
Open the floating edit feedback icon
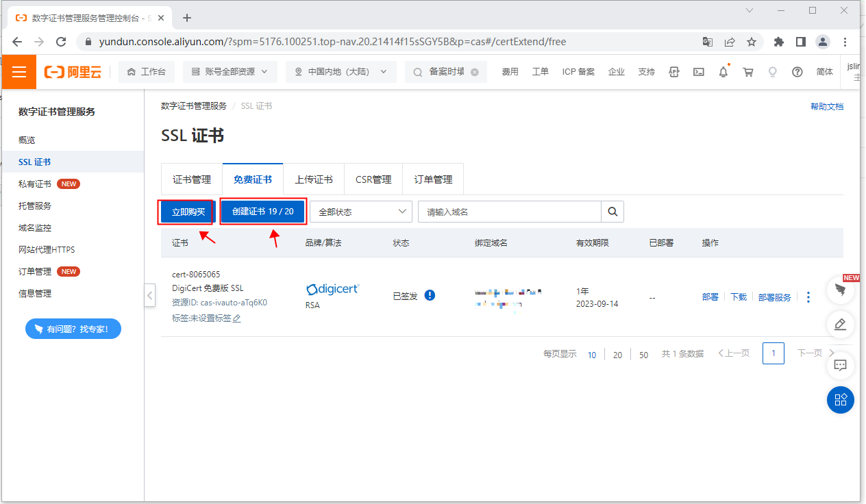(841, 325)
